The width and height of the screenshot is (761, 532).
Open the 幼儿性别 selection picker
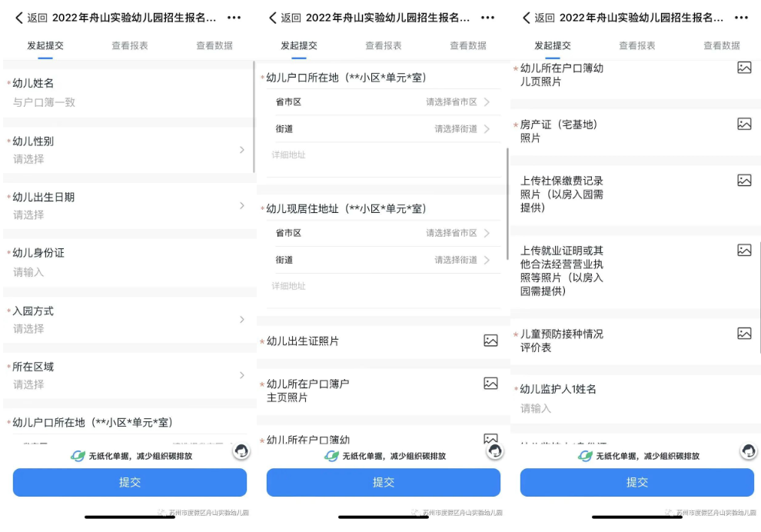coord(241,150)
